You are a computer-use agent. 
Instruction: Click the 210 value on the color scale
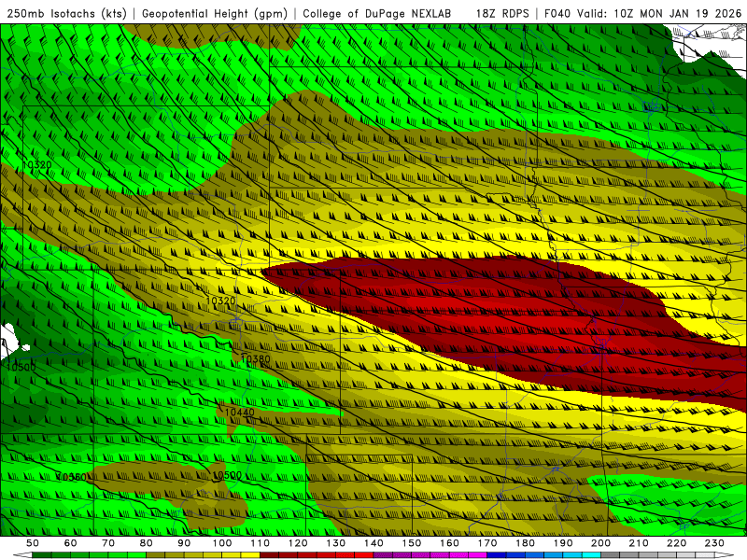[639, 543]
